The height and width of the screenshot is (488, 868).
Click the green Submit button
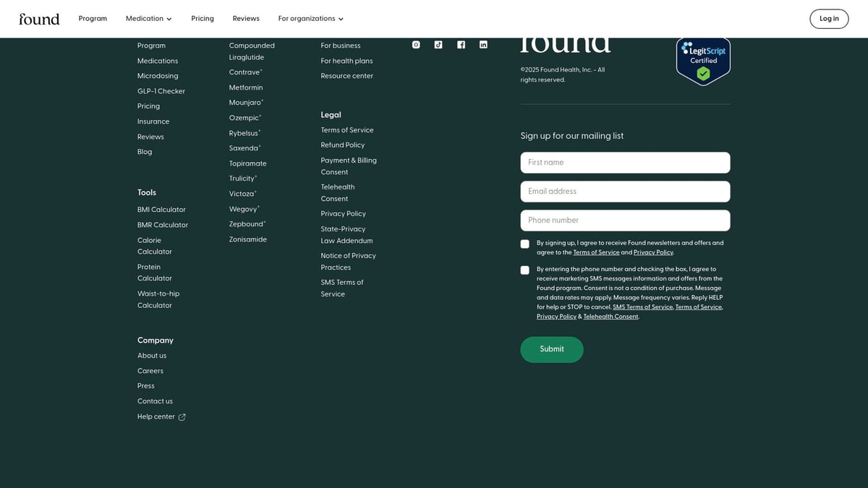pos(552,349)
